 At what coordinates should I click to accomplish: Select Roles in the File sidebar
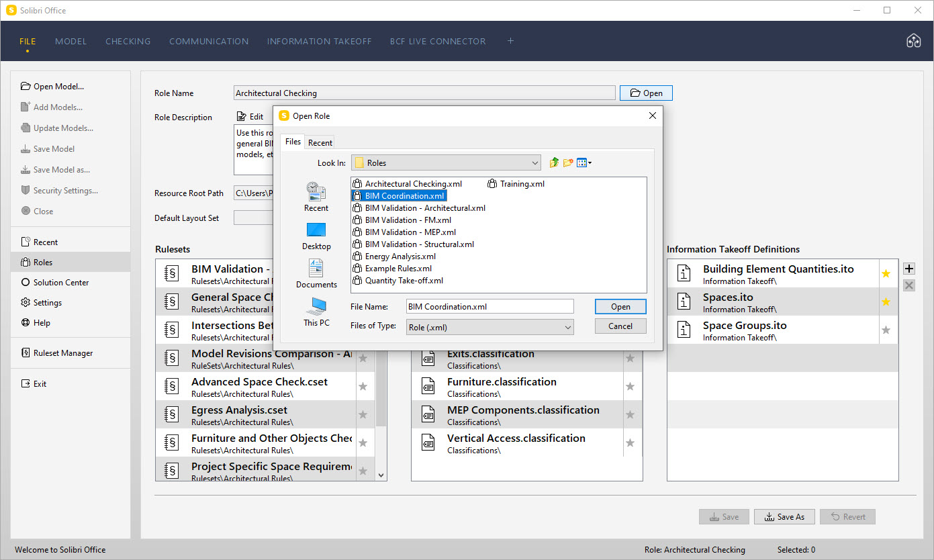point(71,262)
